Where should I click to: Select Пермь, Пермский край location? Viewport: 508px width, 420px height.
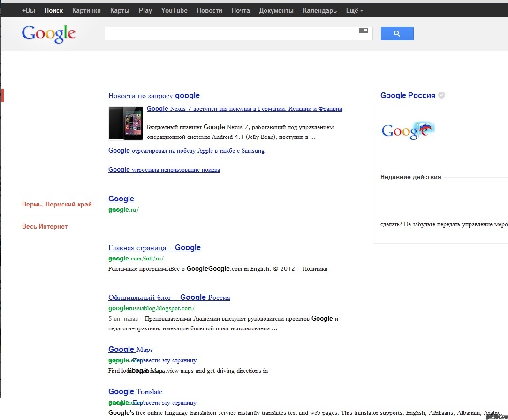coord(57,205)
